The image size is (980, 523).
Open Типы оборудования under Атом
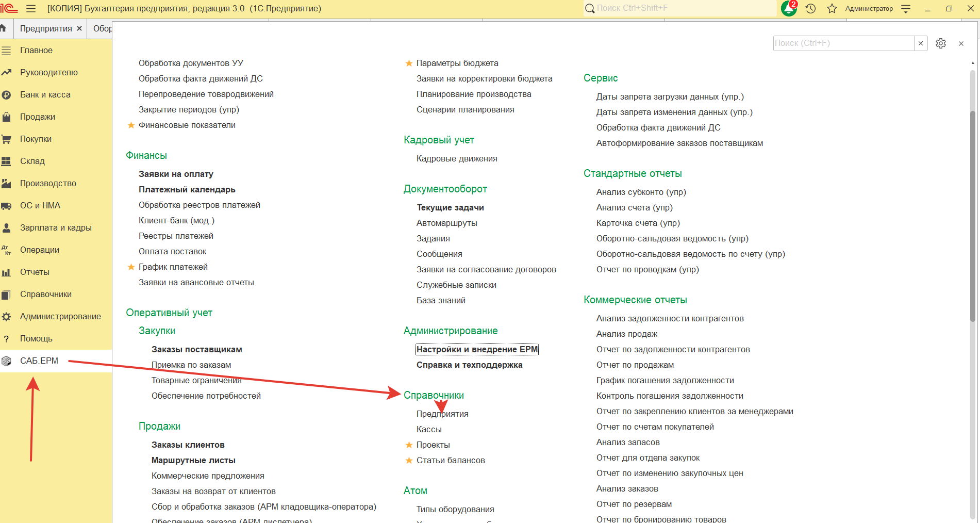(x=455, y=510)
